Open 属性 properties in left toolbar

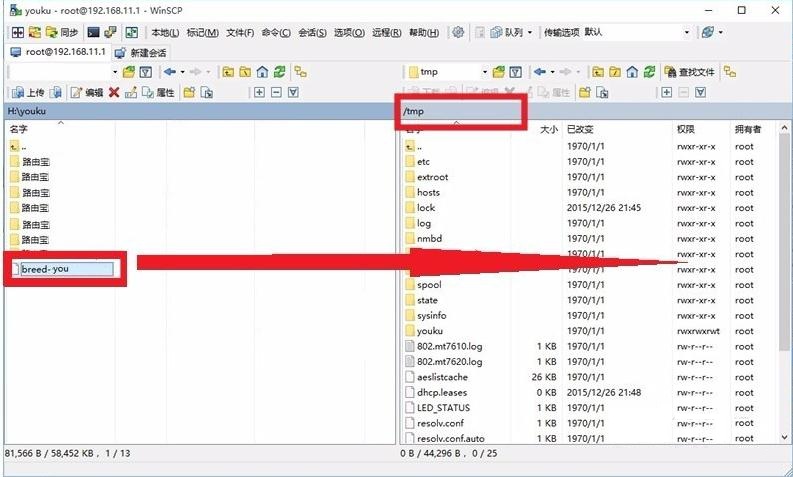point(159,92)
